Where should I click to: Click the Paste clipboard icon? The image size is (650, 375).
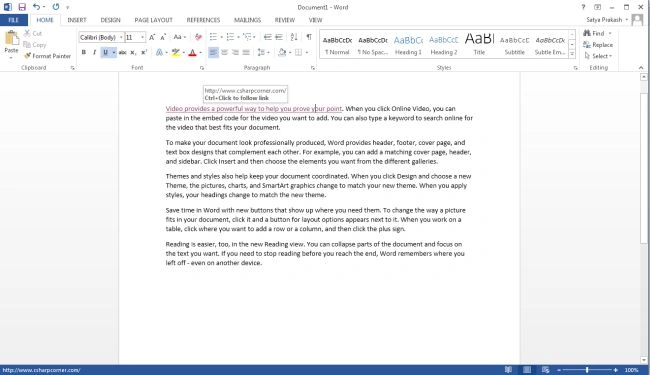click(x=12, y=38)
